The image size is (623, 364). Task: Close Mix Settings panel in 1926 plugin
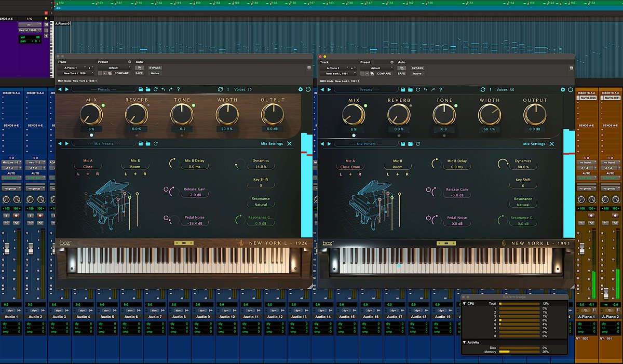pos(289,143)
